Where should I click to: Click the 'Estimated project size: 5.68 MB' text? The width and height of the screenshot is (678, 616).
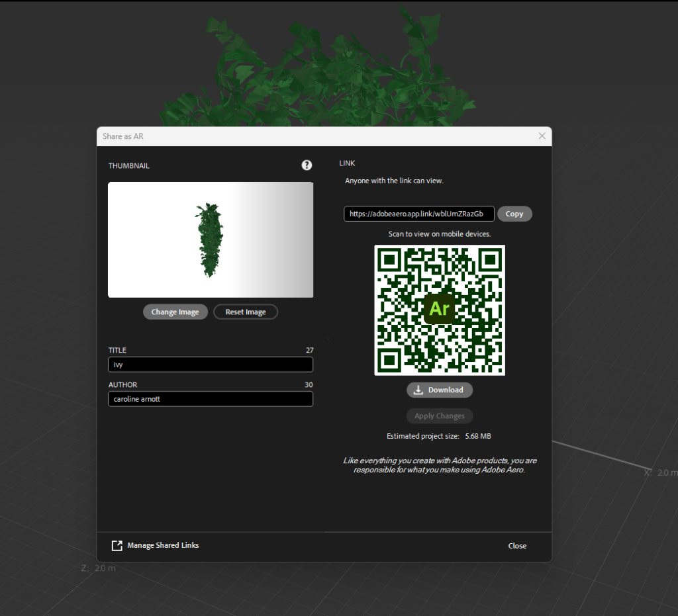(x=439, y=436)
